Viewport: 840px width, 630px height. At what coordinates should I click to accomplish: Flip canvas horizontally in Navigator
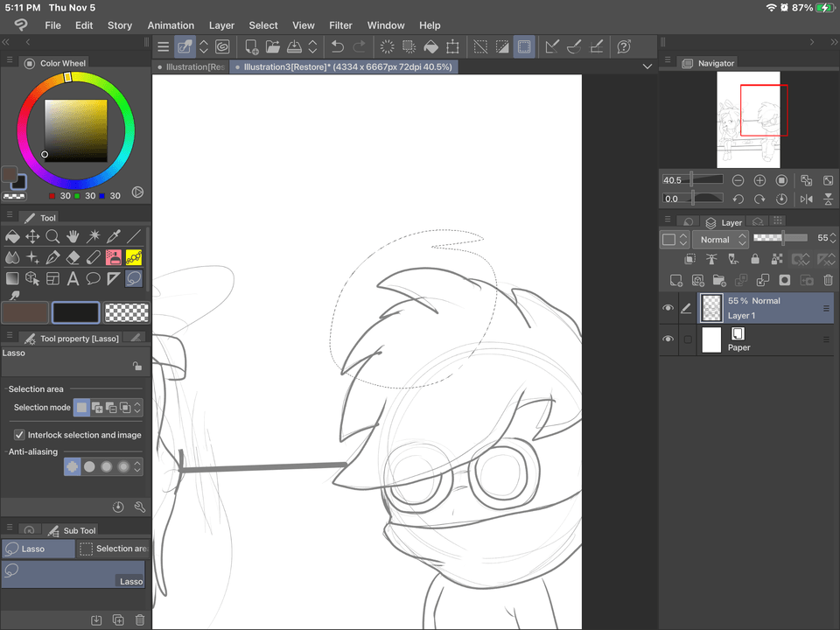806,199
